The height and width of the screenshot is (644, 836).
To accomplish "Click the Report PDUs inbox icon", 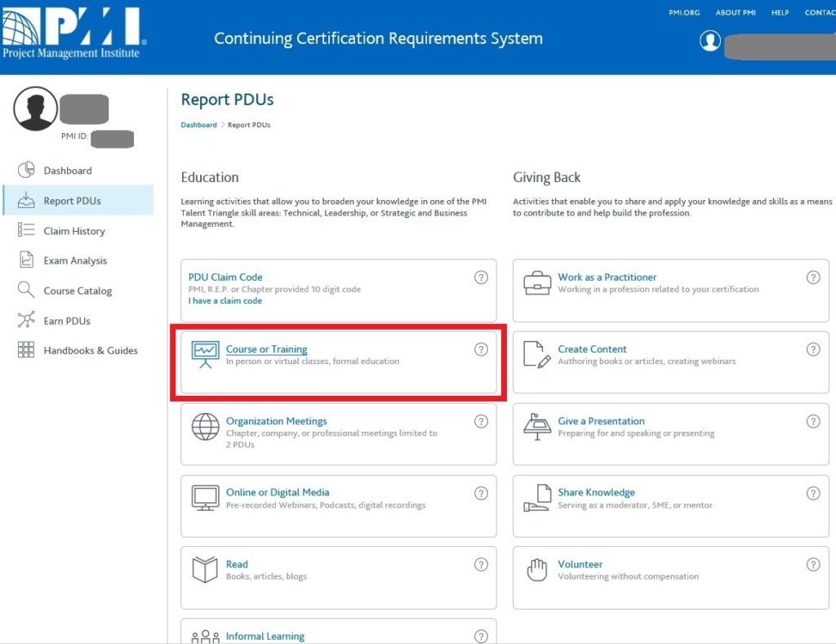I will tap(26, 200).
